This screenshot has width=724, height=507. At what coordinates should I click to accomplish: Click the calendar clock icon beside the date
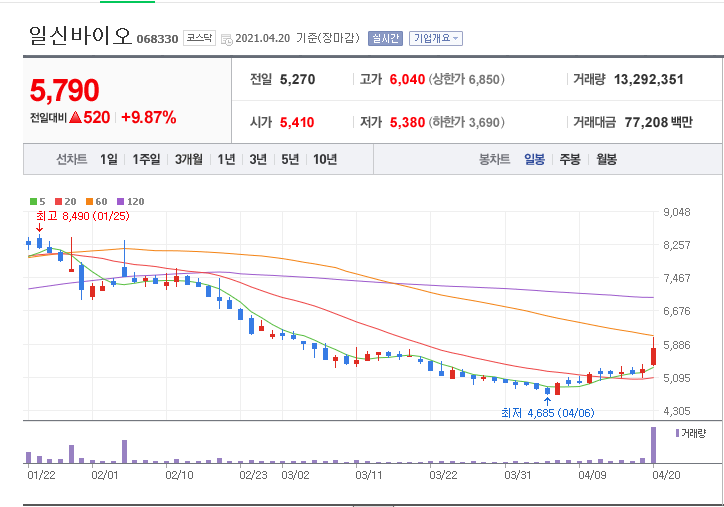[x=227, y=39]
